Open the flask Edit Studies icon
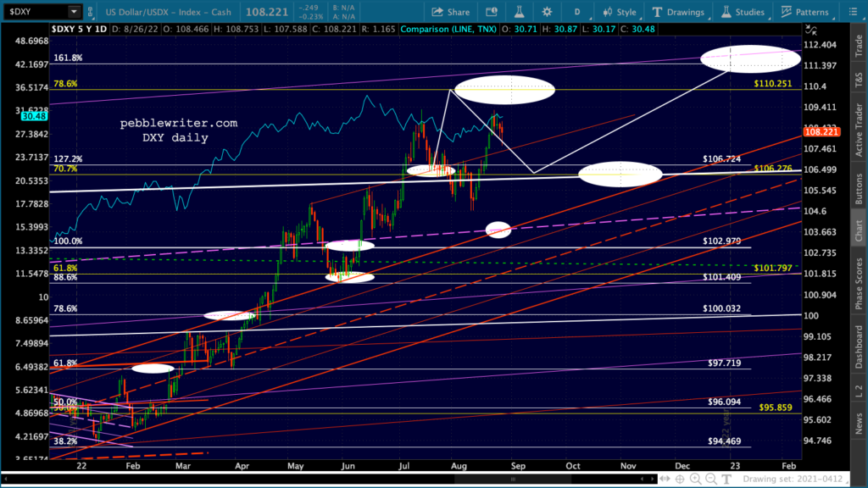This screenshot has height=488, width=868. [x=520, y=12]
